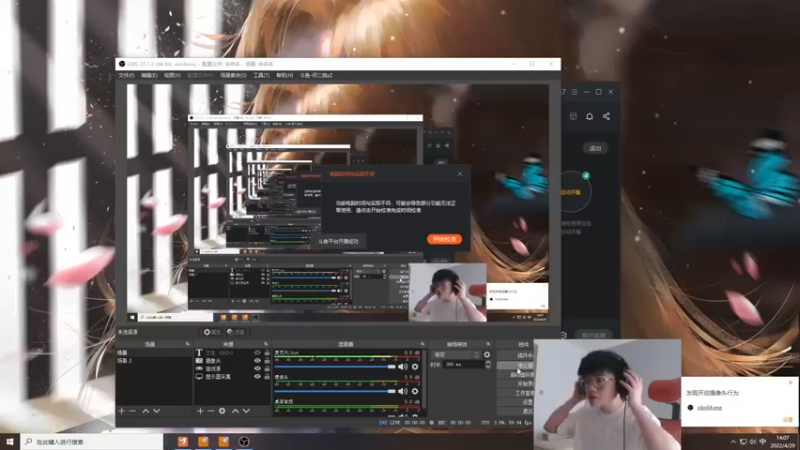Click the transition duration 300 ms field
This screenshot has width=800, height=450.
point(464,364)
